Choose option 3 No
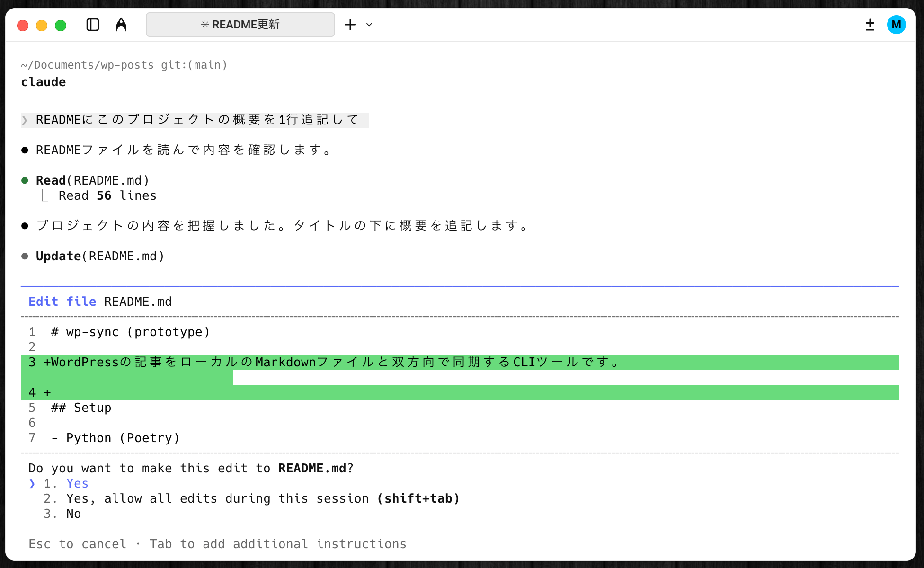The height and width of the screenshot is (568, 924). (x=73, y=514)
